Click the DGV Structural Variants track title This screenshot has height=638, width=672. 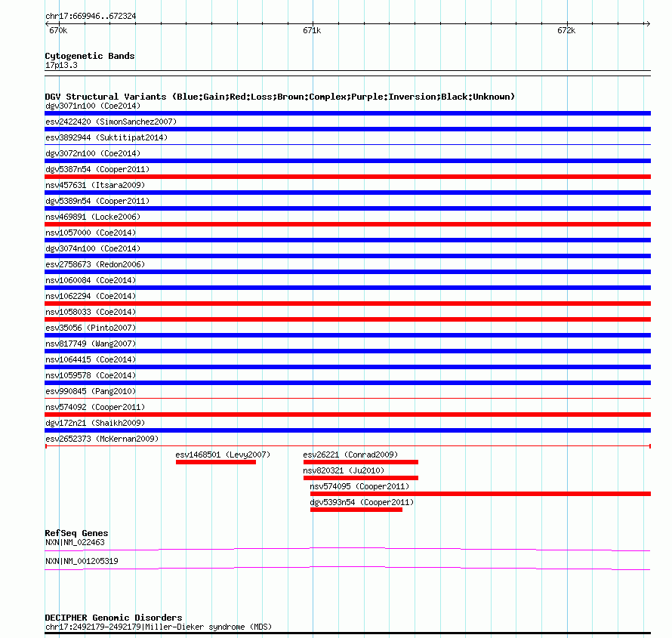tap(280, 97)
